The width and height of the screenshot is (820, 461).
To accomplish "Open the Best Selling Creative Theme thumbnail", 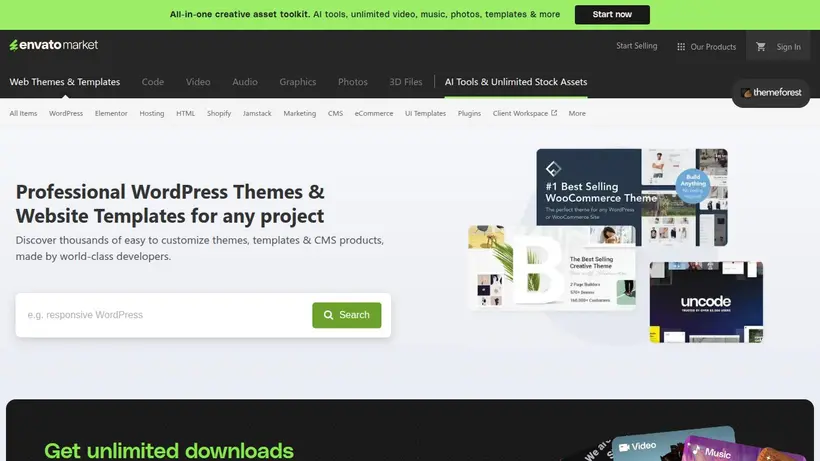I will pyautogui.click(x=552, y=268).
